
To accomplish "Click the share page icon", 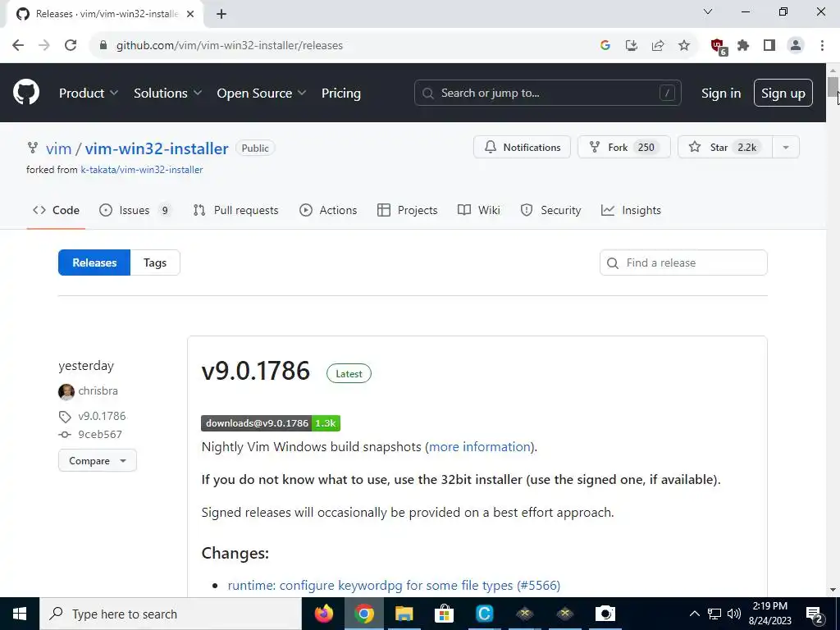I will (x=658, y=46).
